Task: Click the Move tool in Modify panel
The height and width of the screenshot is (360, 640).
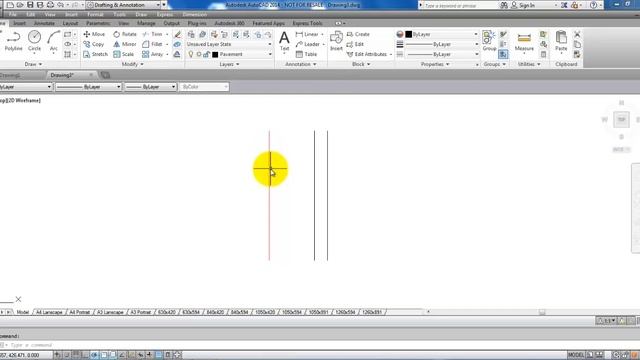Action: (x=94, y=34)
